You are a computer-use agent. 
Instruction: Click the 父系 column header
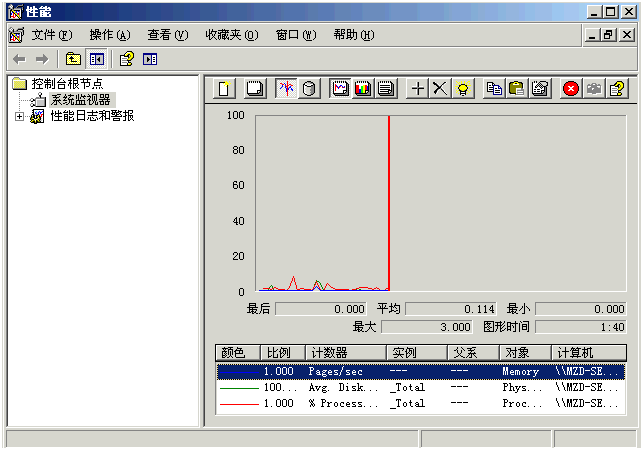click(473, 352)
